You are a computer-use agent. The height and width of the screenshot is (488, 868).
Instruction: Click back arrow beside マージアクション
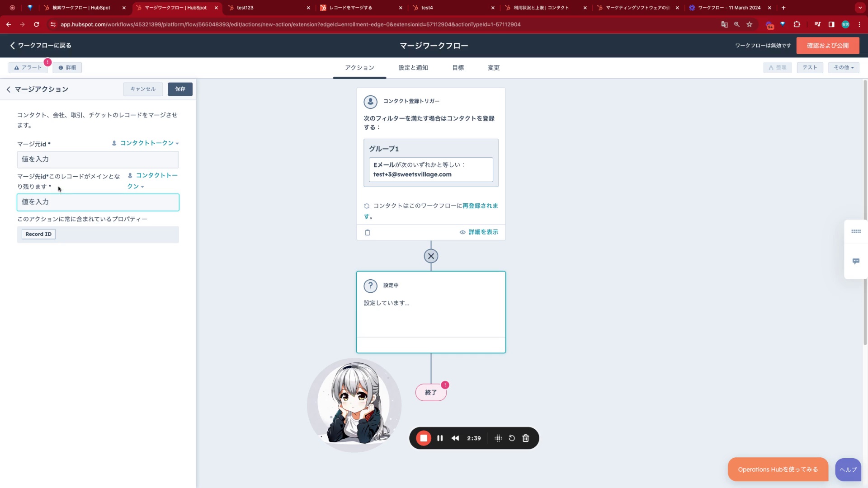[x=9, y=89]
